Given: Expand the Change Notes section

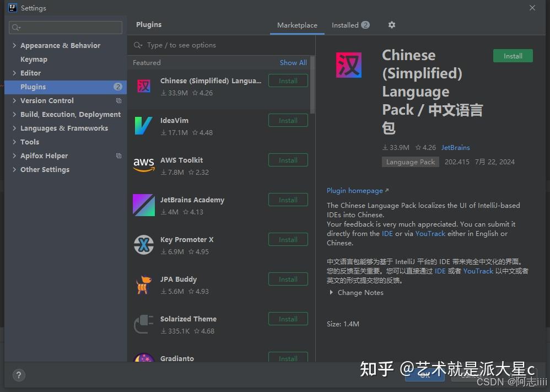Looking at the screenshot, I should 331,292.
